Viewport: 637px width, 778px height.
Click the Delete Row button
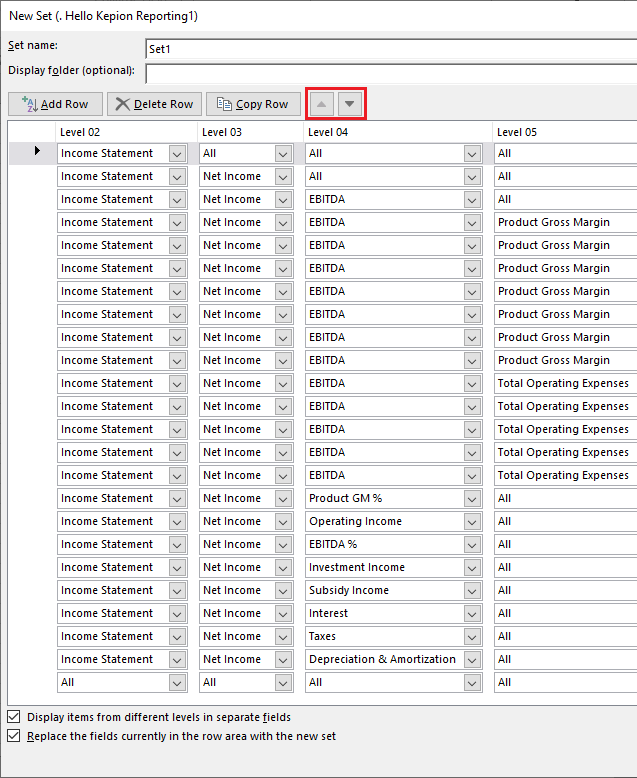(x=154, y=104)
